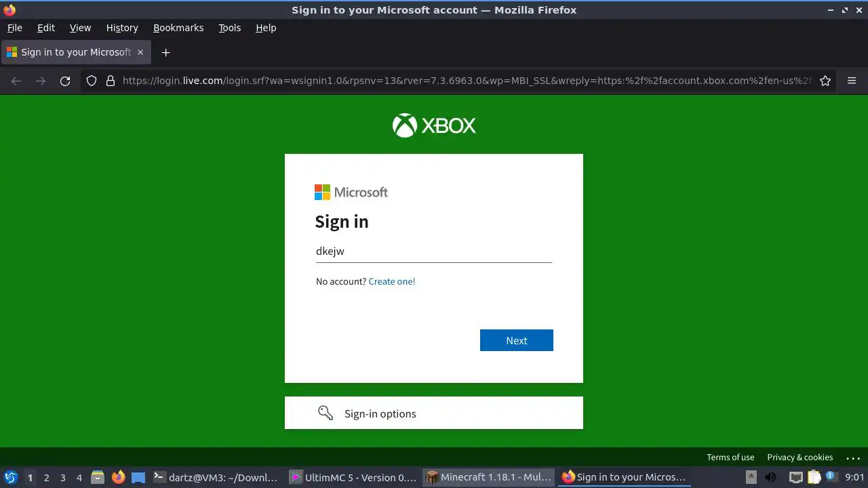Switch to workspace 2

click(x=46, y=478)
